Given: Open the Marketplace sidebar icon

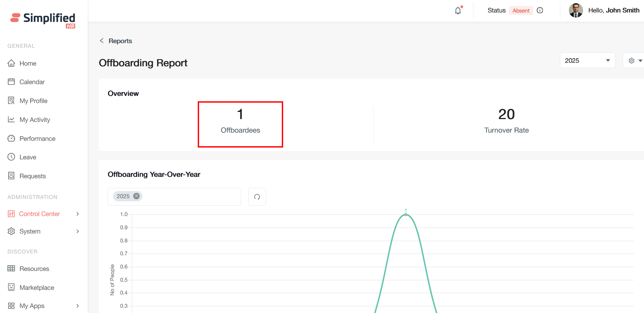Looking at the screenshot, I should 11,287.
